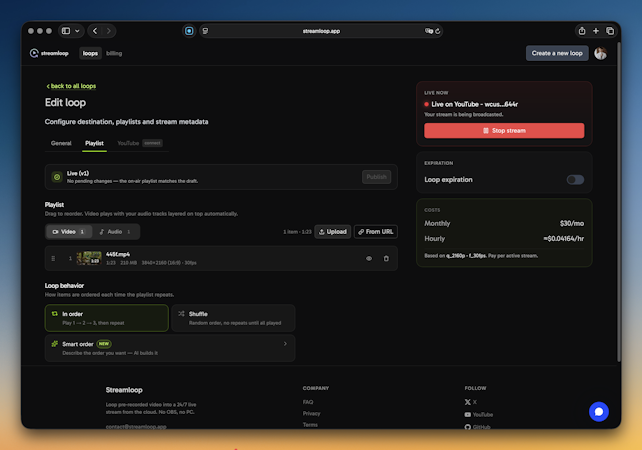Click the red live indicator dot

point(426,104)
